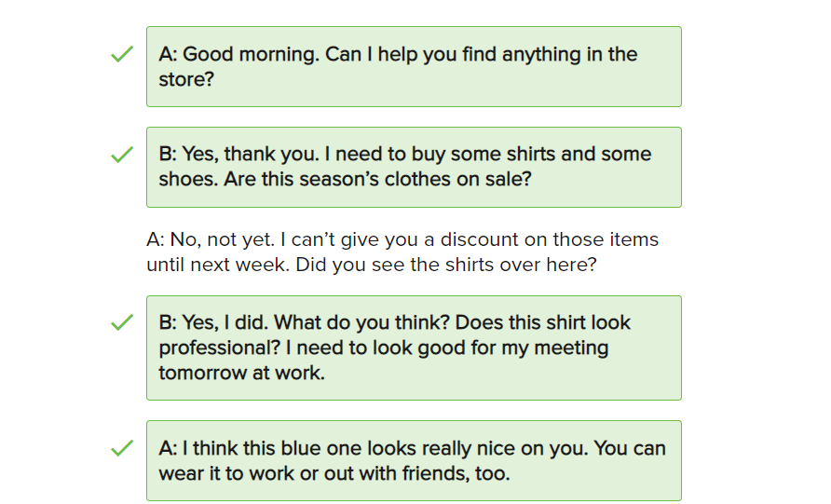Click the checkmark next to the blue shirt line
Screen dimensions: 831x504
click(x=122, y=449)
